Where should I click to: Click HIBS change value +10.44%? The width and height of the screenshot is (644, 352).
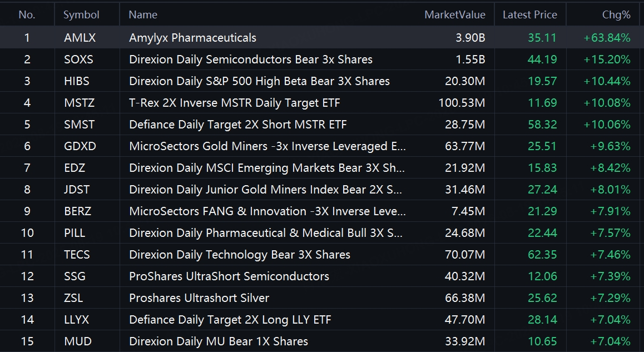[607, 81]
